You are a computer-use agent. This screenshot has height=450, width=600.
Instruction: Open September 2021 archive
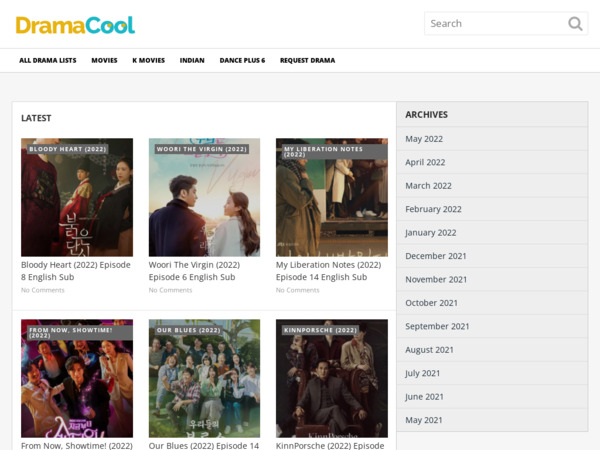point(437,326)
